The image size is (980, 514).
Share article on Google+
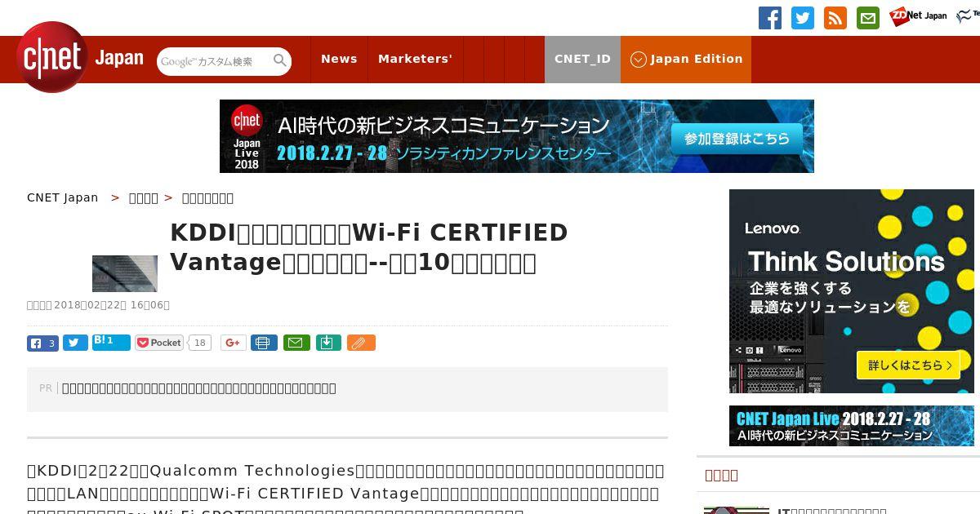[x=233, y=343]
